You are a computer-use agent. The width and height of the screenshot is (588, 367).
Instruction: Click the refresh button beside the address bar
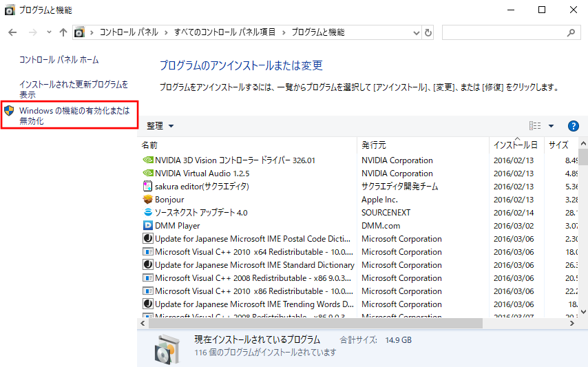[x=428, y=32]
